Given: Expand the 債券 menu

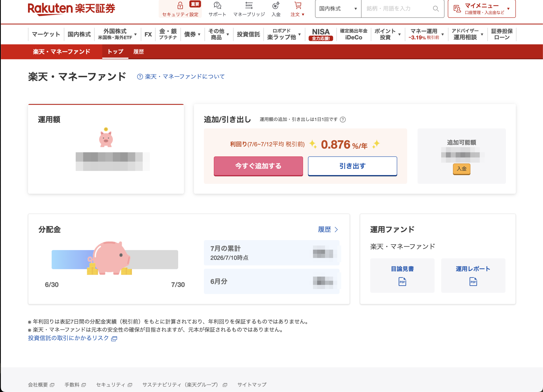Looking at the screenshot, I should (199, 35).
